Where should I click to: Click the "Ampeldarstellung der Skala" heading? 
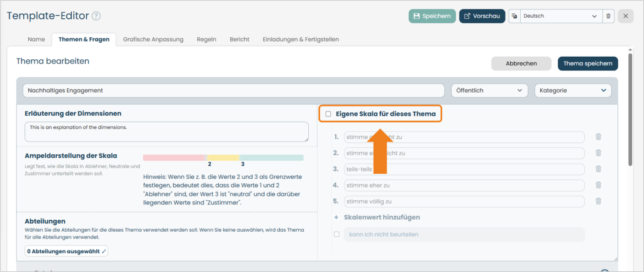tap(70, 156)
